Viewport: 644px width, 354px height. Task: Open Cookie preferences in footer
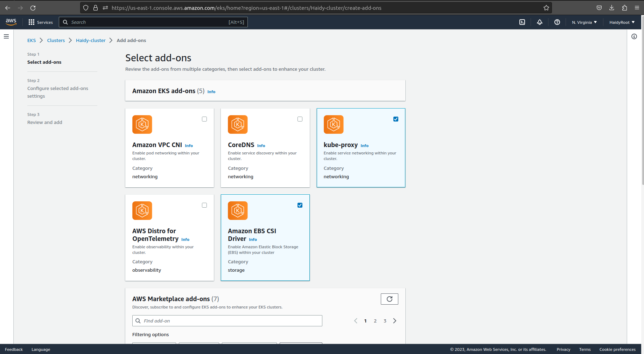pos(617,349)
